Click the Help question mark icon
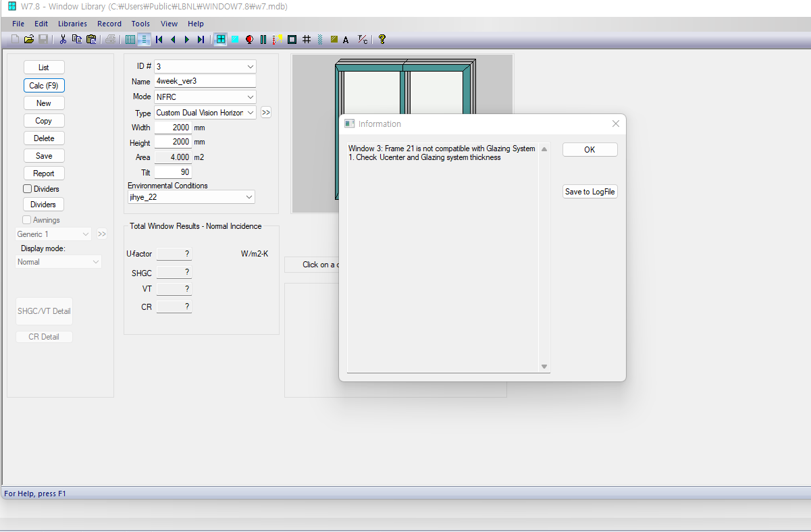811x532 pixels. pos(382,40)
